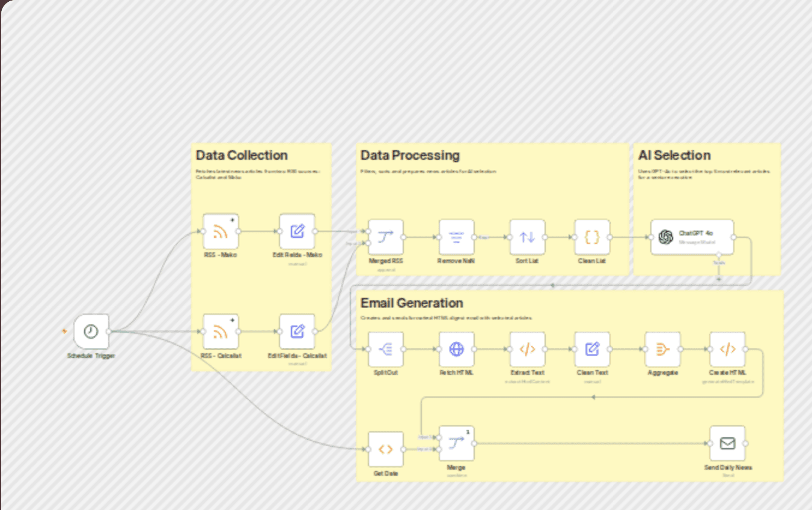Click the Data Collection sticky note heading

click(x=242, y=156)
